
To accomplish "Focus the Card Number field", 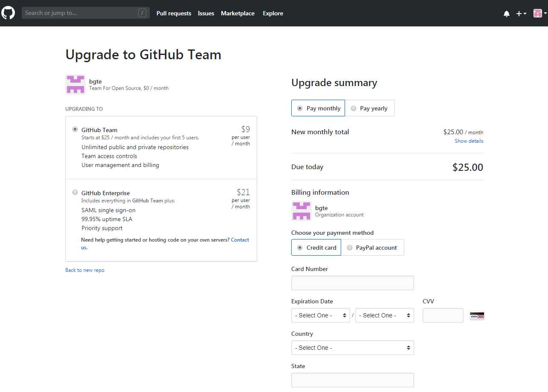I will coord(353,283).
